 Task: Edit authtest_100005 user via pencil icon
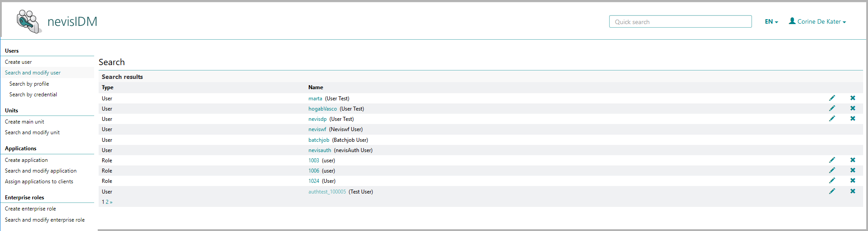click(x=832, y=191)
